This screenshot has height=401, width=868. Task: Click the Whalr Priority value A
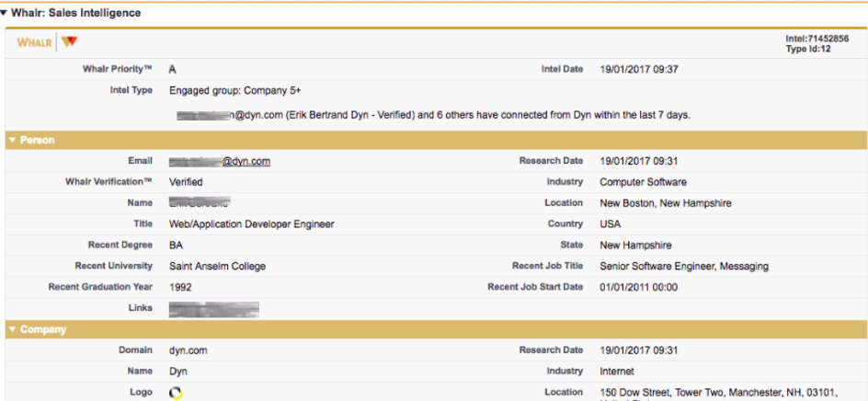(x=172, y=70)
